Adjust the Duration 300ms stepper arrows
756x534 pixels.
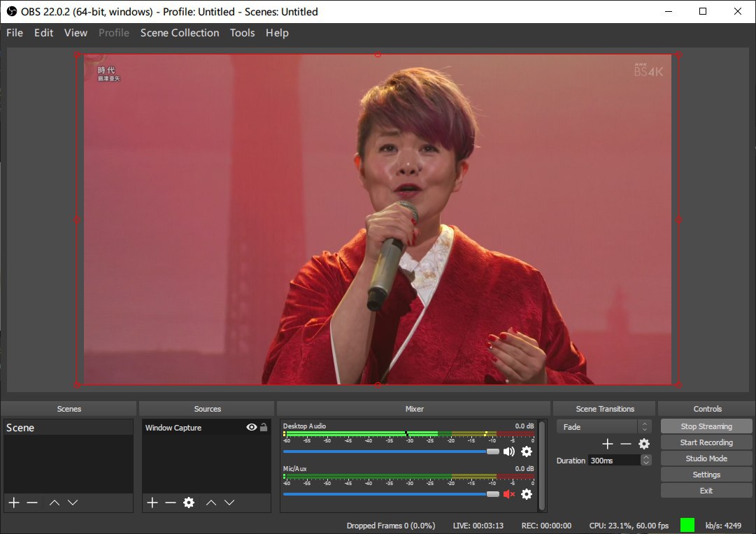[646, 460]
